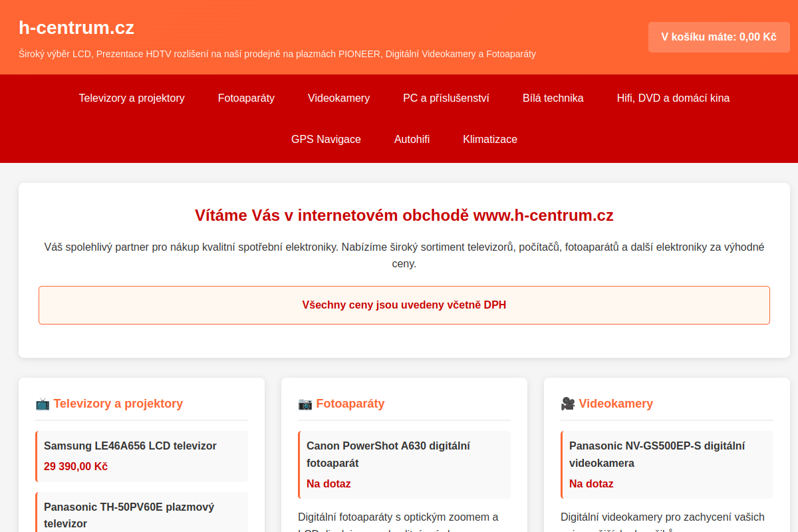Open Hifi, DVD a domácí kina menu

pyautogui.click(x=673, y=98)
